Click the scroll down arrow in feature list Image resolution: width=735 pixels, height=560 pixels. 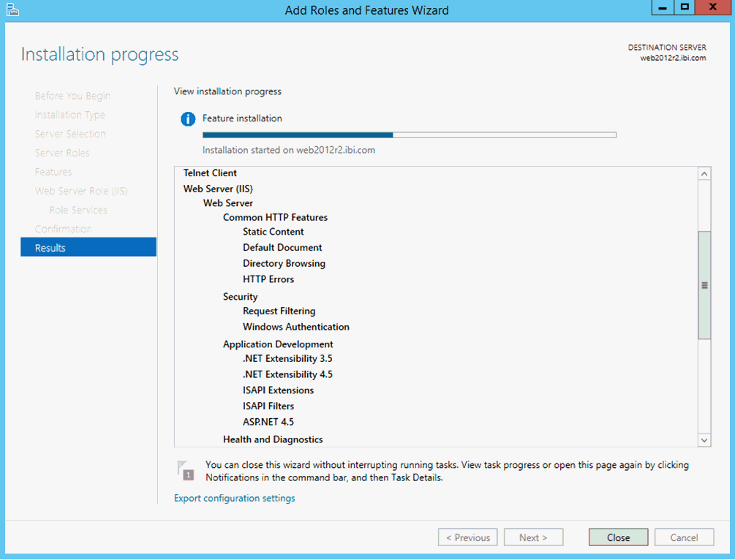click(x=704, y=440)
